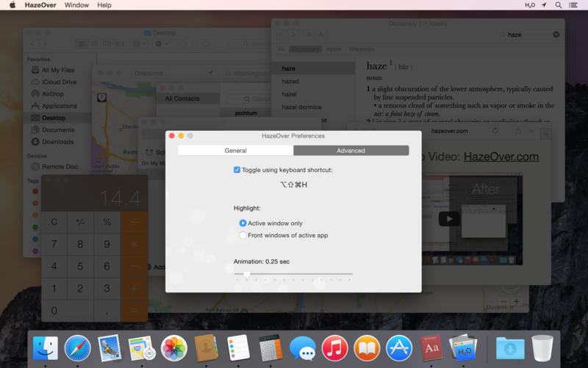Open Dictionary from the Dock
588x368 pixels.
click(431, 348)
